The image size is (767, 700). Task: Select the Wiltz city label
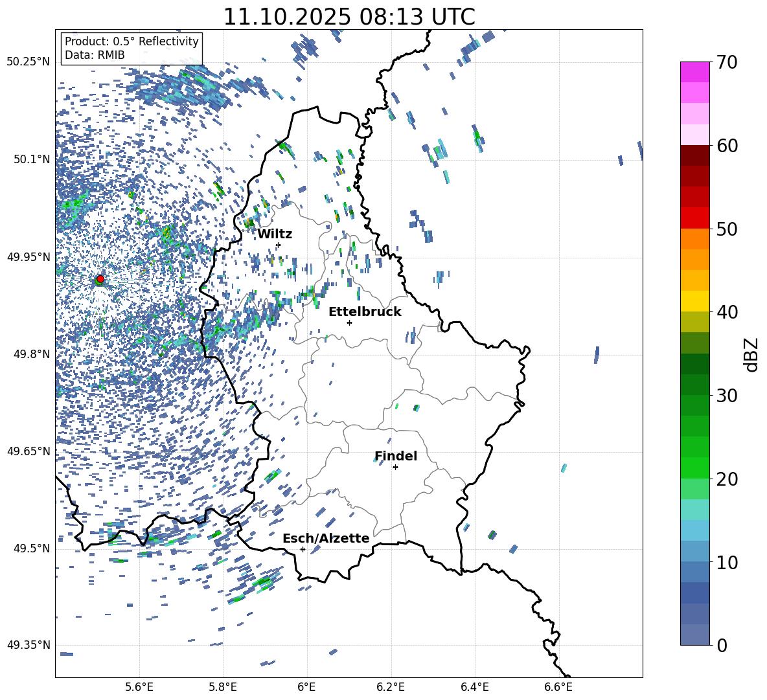pyautogui.click(x=275, y=234)
